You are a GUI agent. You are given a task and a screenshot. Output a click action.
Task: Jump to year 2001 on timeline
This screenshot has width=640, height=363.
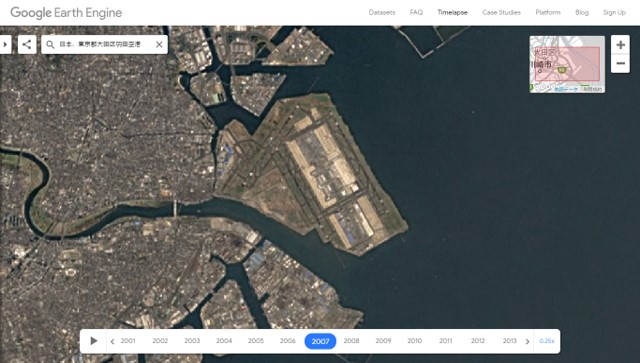coord(128,341)
